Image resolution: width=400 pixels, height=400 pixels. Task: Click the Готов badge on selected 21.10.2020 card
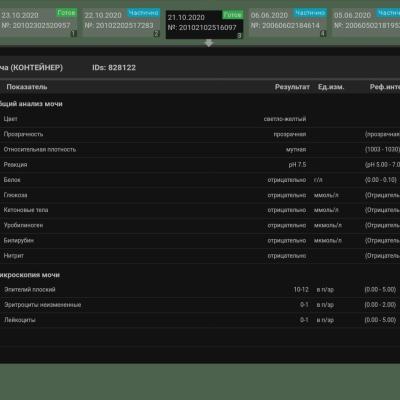point(233,15)
